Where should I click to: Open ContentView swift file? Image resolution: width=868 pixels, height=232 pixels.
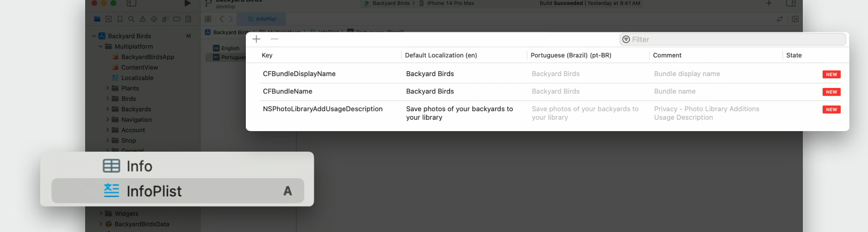click(139, 67)
